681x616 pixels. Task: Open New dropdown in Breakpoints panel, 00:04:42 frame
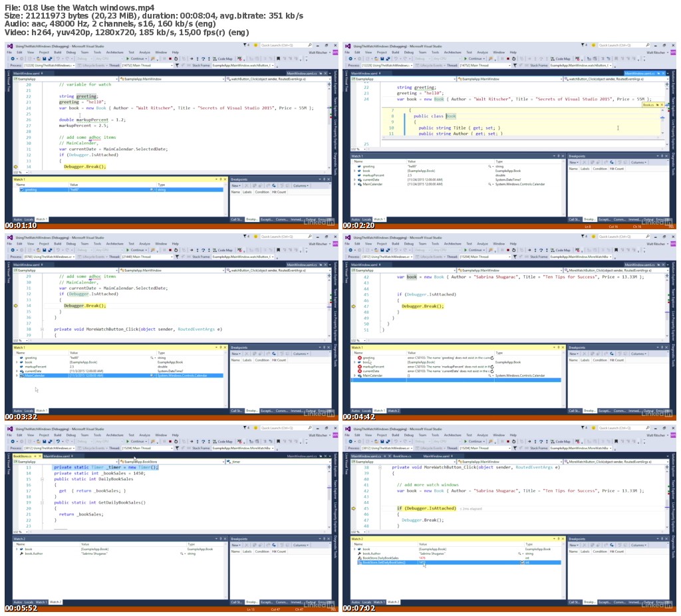pos(574,354)
